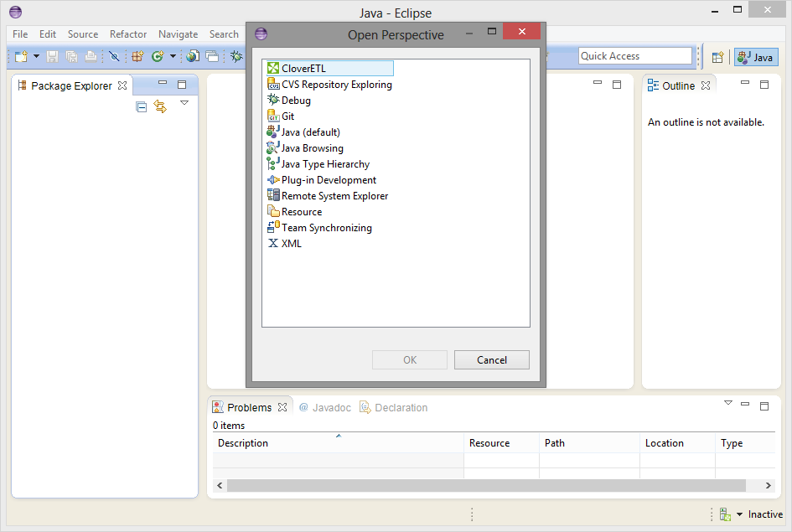The height and width of the screenshot is (532, 792).
Task: Open the File menu
Action: (x=20, y=34)
